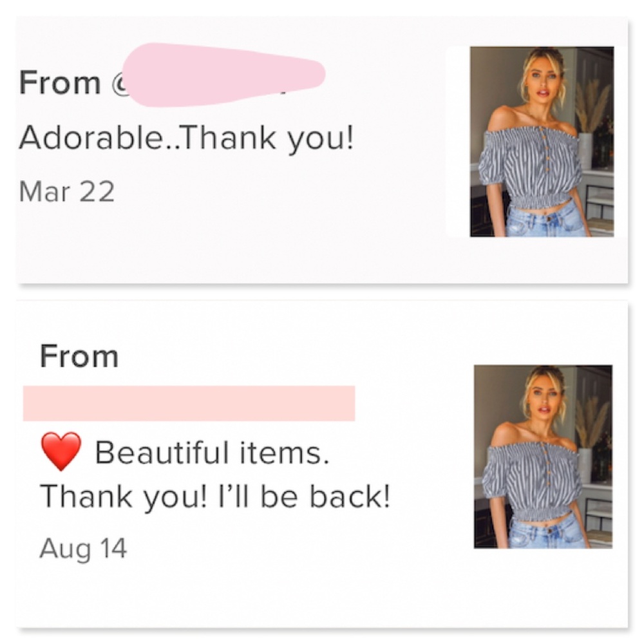Viewport: 644px width, 644px height.
Task: Click the word "Adorable" in the top review
Action: pyautogui.click(x=88, y=138)
